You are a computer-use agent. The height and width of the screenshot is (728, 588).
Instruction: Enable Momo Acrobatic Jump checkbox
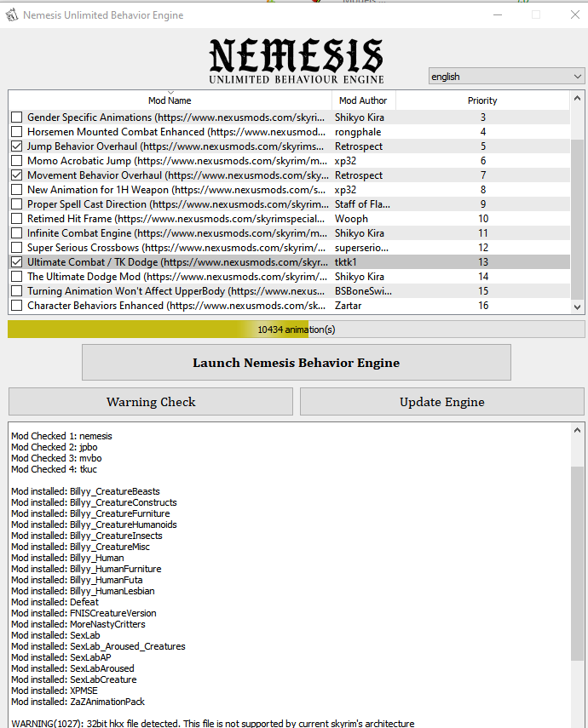point(17,161)
